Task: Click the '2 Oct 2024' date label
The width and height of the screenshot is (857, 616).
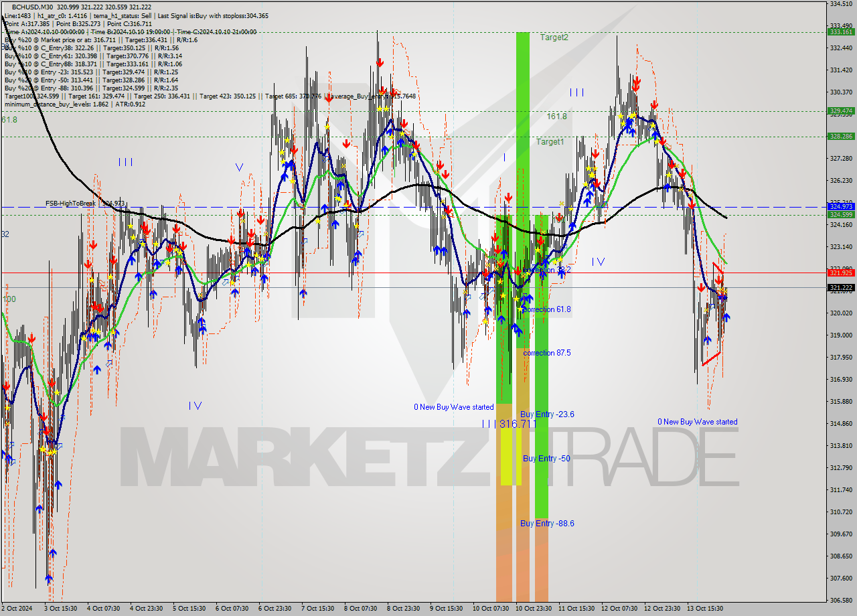Action: click(17, 609)
